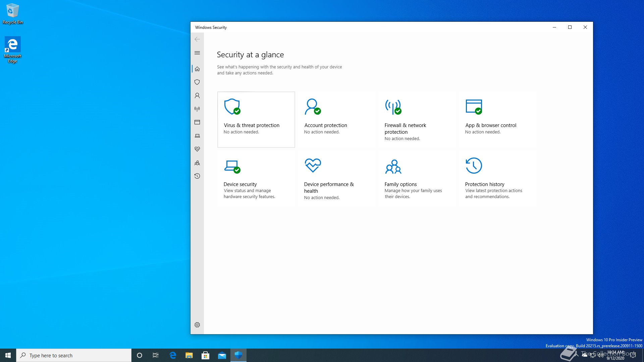Screen dimensions: 644x362
Task: Launch Microsoft Edge from the taskbar
Action: tap(173, 355)
